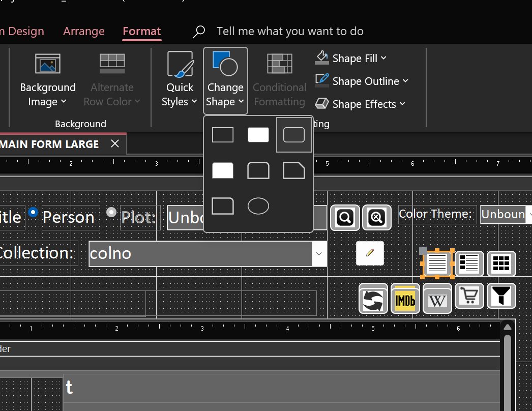Click the pencil edit button
This screenshot has width=532, height=411.
[x=370, y=253]
